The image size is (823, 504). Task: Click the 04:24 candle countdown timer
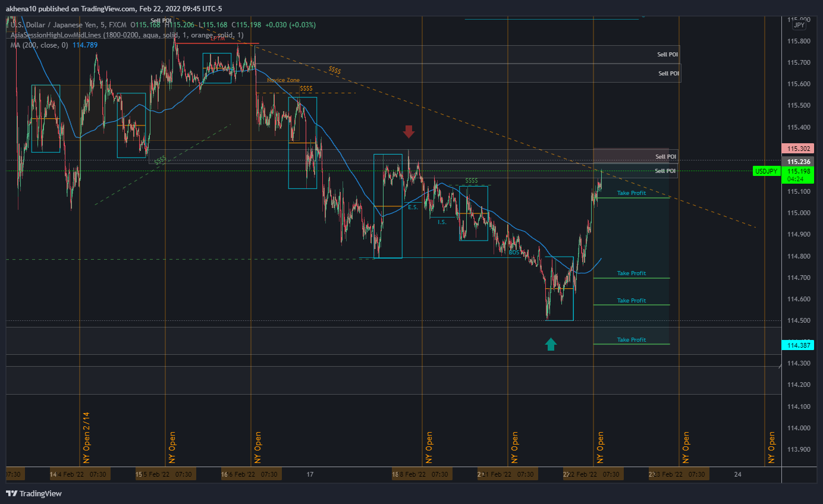tap(796, 178)
